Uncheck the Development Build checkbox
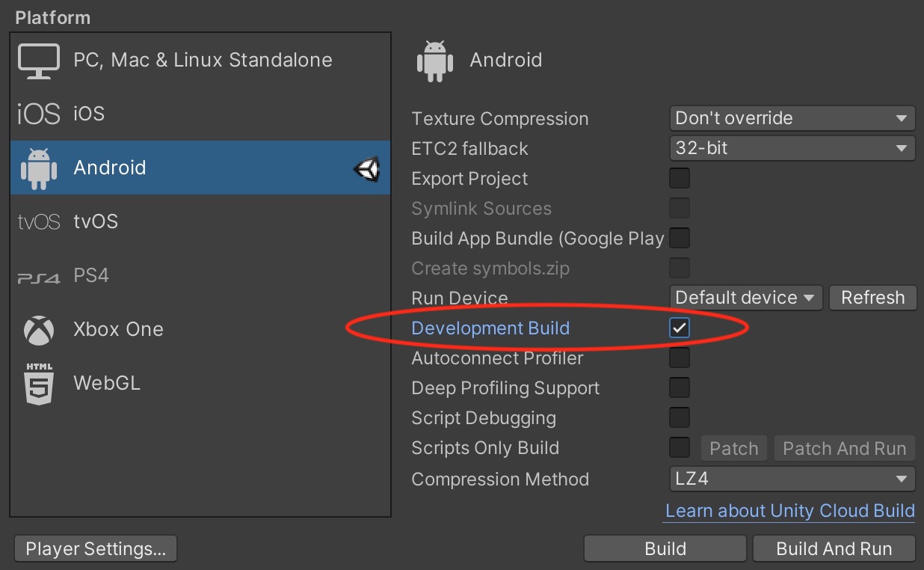Image resolution: width=924 pixels, height=570 pixels. pyautogui.click(x=680, y=328)
